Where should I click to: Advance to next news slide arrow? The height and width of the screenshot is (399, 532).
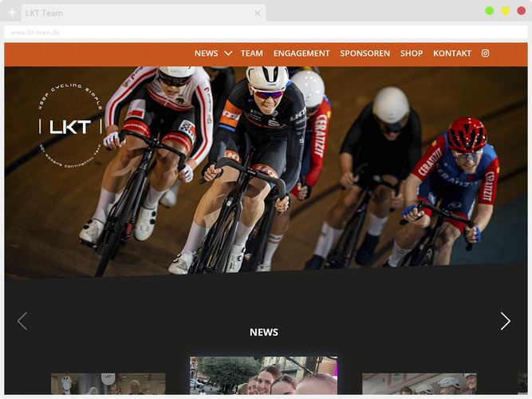(505, 321)
